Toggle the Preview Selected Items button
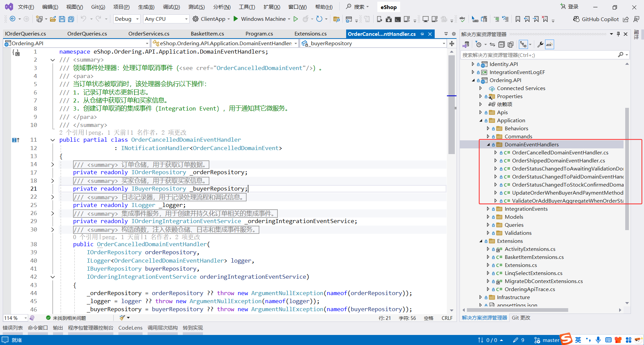This screenshot has height=345, width=644. (x=549, y=45)
